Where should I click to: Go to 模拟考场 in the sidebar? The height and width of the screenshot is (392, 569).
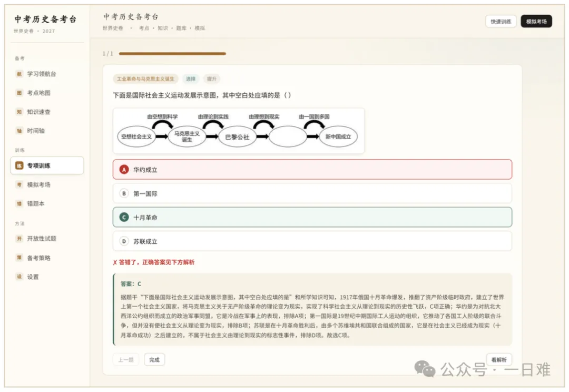tap(47, 185)
